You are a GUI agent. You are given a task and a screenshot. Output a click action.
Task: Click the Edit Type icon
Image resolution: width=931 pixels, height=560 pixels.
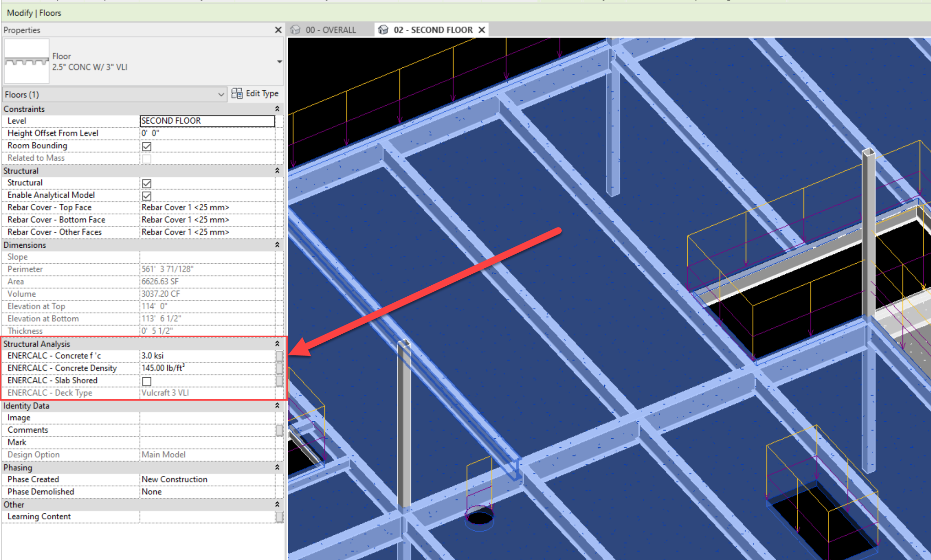click(237, 94)
